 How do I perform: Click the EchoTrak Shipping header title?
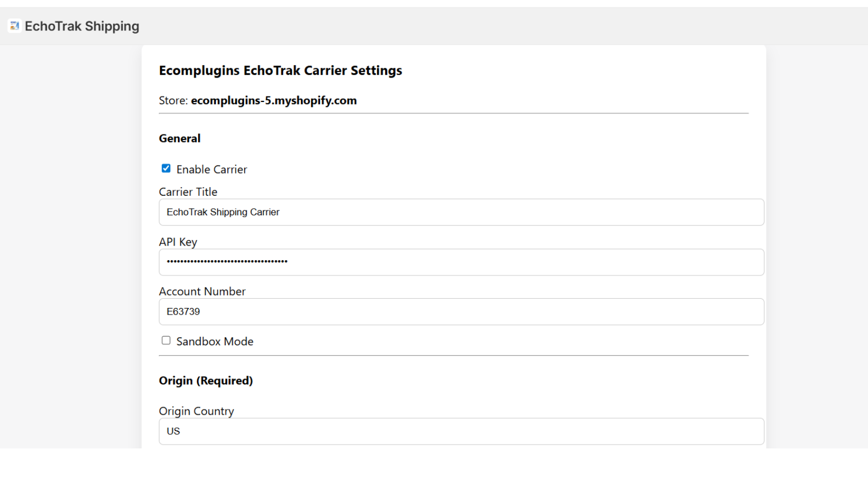(82, 26)
